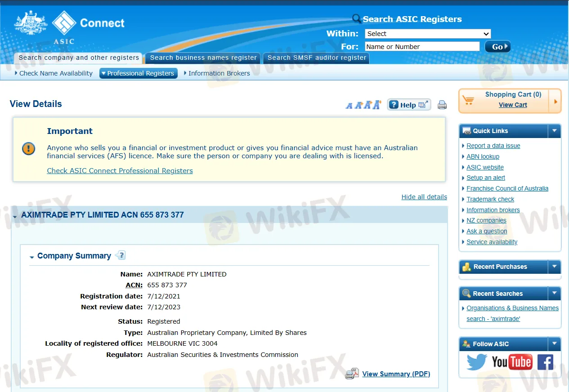The width and height of the screenshot is (569, 392).
Task: Click the Quick Links panel icon
Action: click(466, 131)
